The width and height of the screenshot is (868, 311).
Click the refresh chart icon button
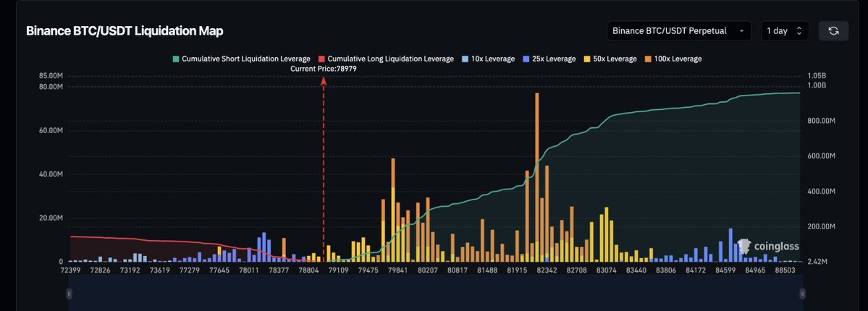pyautogui.click(x=833, y=31)
